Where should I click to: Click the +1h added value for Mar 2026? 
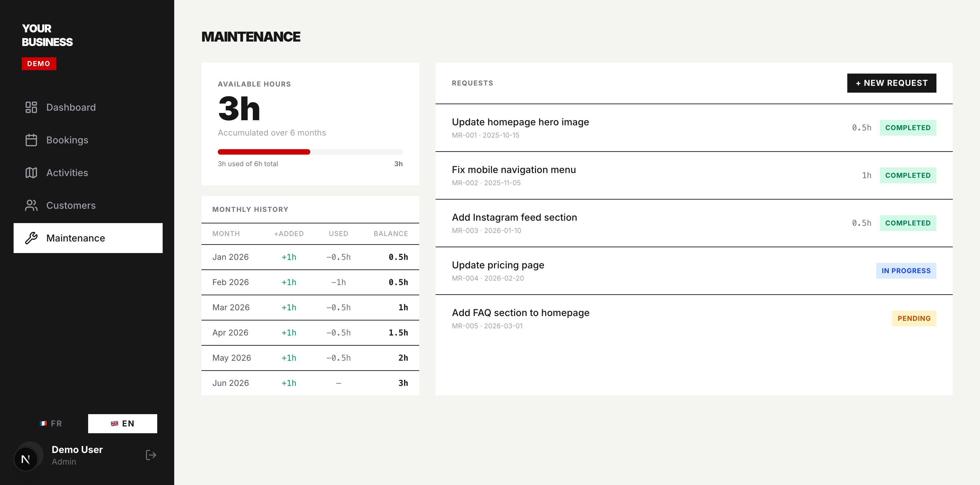coord(289,307)
